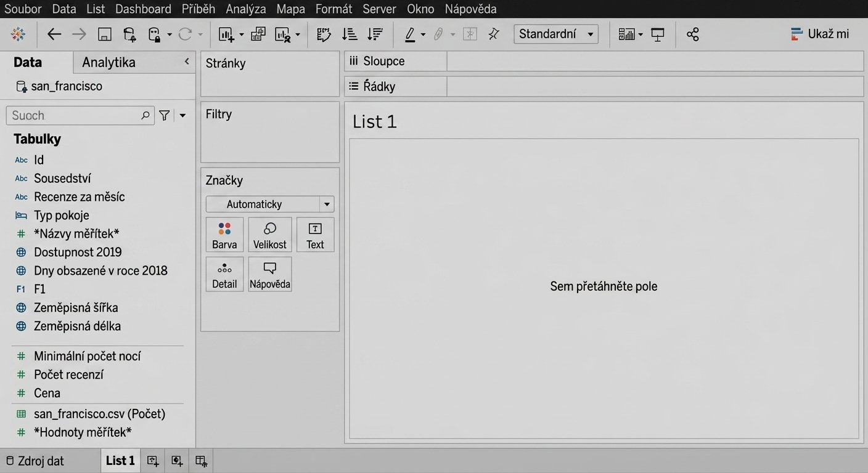Open the Mapa menu

(x=290, y=9)
